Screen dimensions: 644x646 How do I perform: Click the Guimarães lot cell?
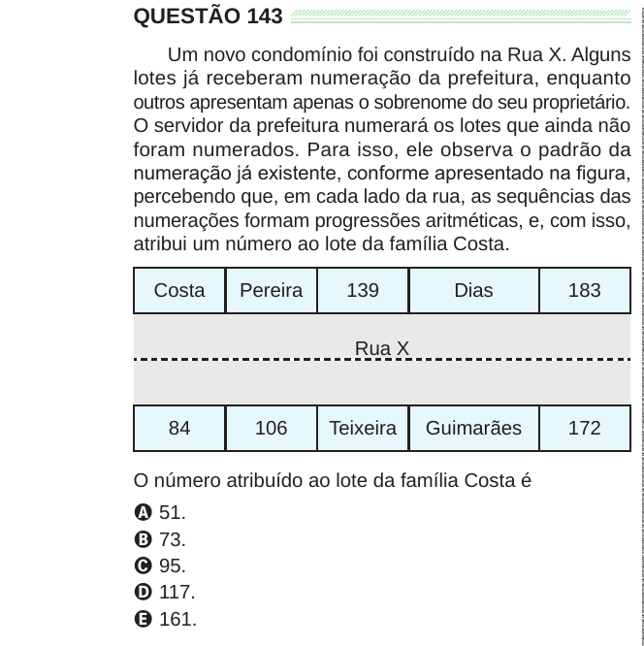point(474,428)
